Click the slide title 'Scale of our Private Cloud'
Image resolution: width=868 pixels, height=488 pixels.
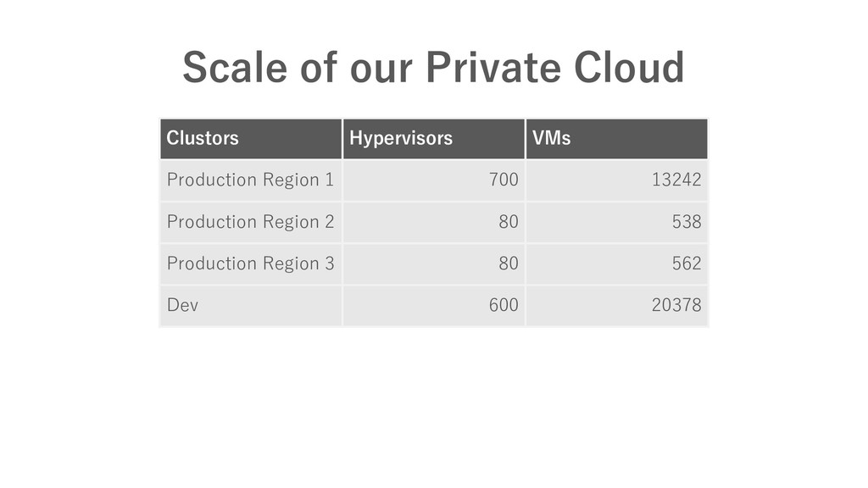[x=433, y=68]
